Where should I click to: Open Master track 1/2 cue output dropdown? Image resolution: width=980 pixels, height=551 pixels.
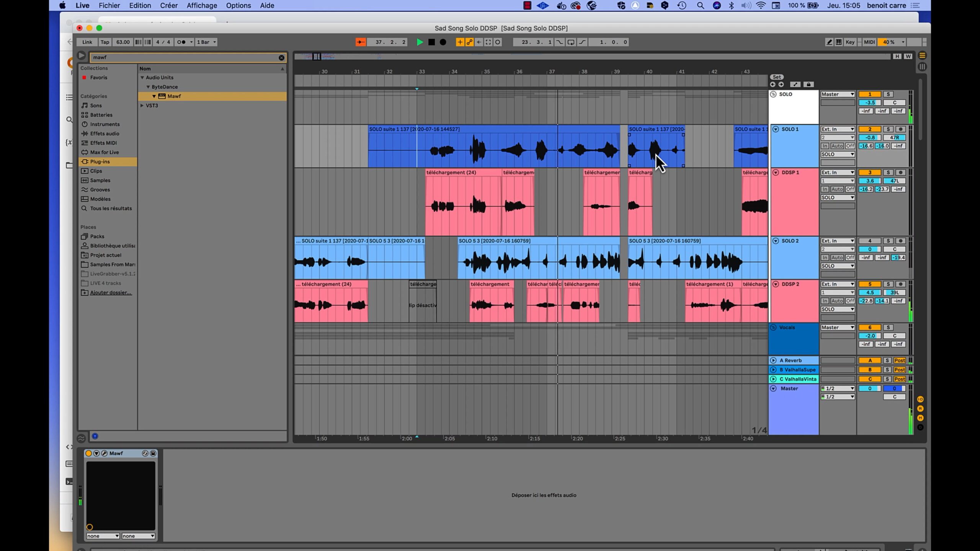[x=838, y=388]
